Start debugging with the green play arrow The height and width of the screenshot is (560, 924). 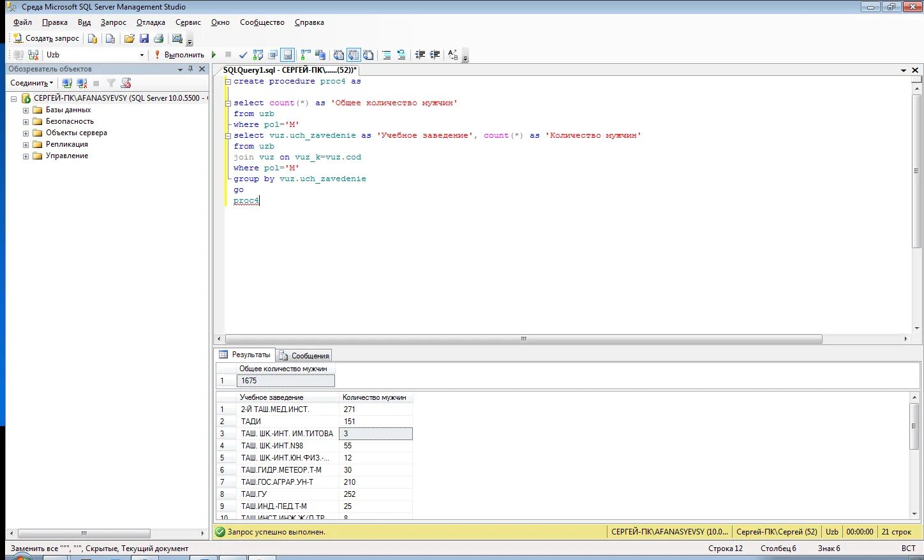(214, 55)
